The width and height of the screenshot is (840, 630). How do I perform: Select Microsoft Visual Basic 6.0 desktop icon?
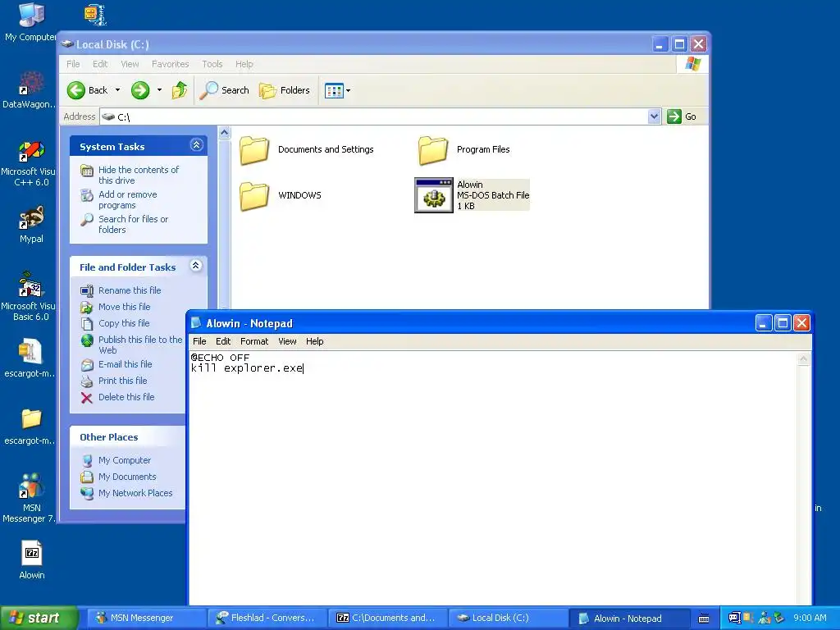(x=30, y=297)
